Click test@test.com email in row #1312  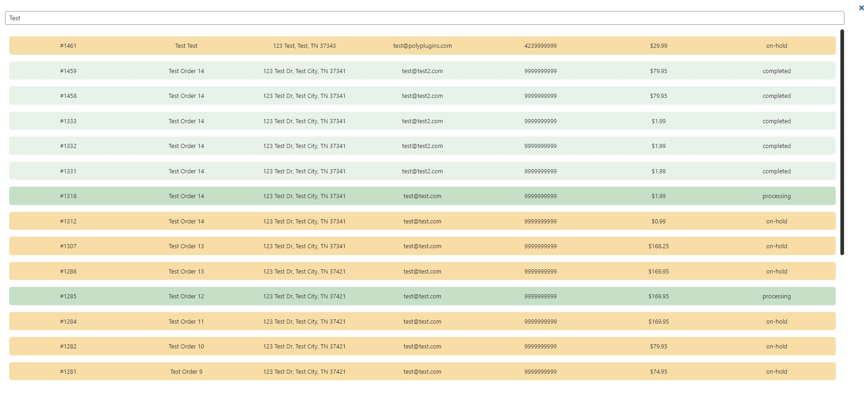pos(422,221)
